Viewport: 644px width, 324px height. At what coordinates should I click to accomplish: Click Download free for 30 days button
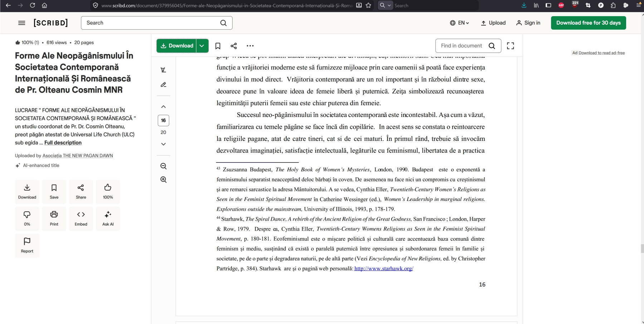pos(588,23)
